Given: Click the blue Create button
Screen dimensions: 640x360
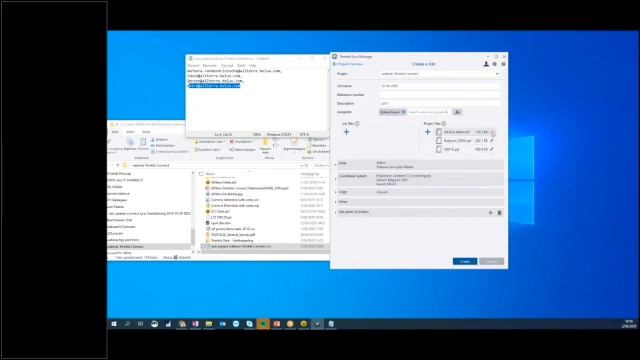Looking at the screenshot, I should [465, 261].
